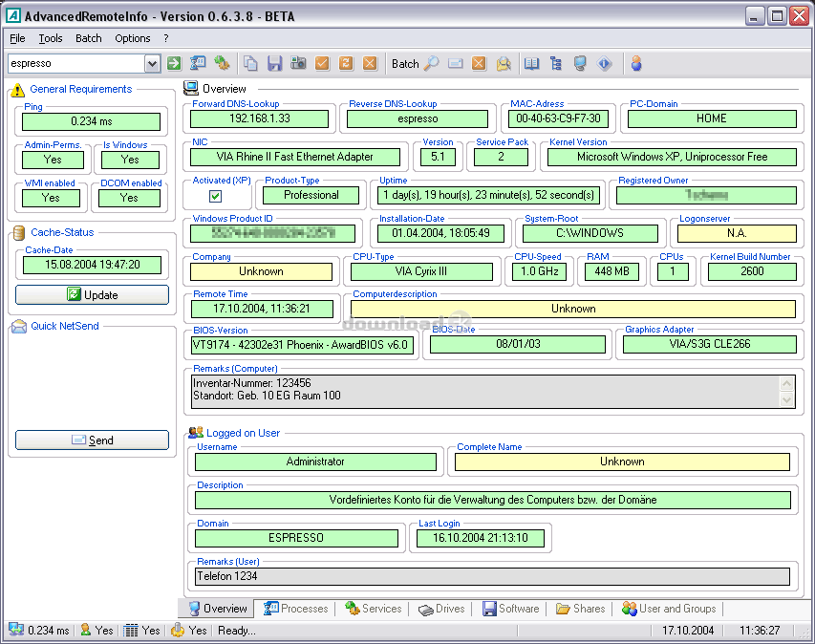This screenshot has width=815, height=644.
Task: Click the blue window icon after green arrow
Action: click(198, 63)
